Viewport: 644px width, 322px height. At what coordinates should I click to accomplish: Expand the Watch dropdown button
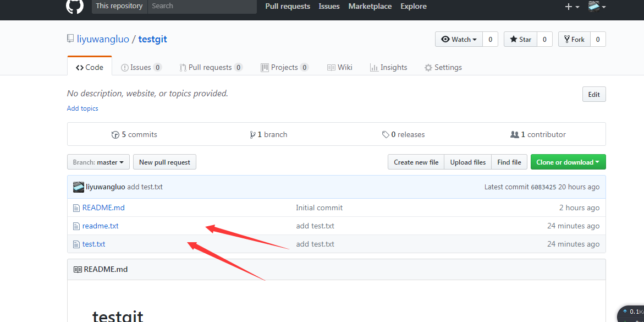(x=459, y=40)
